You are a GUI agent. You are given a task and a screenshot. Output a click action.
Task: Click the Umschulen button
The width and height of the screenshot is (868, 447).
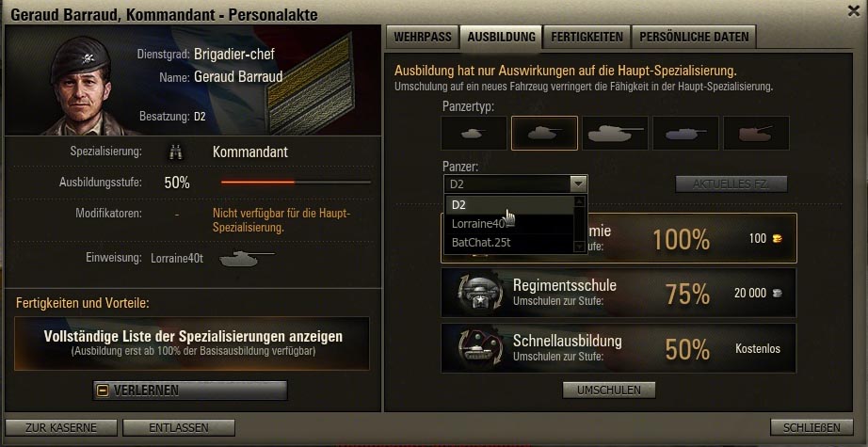[x=609, y=390]
